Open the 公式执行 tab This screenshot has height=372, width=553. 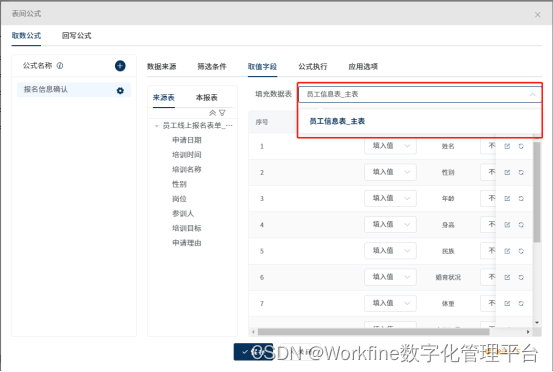point(313,66)
